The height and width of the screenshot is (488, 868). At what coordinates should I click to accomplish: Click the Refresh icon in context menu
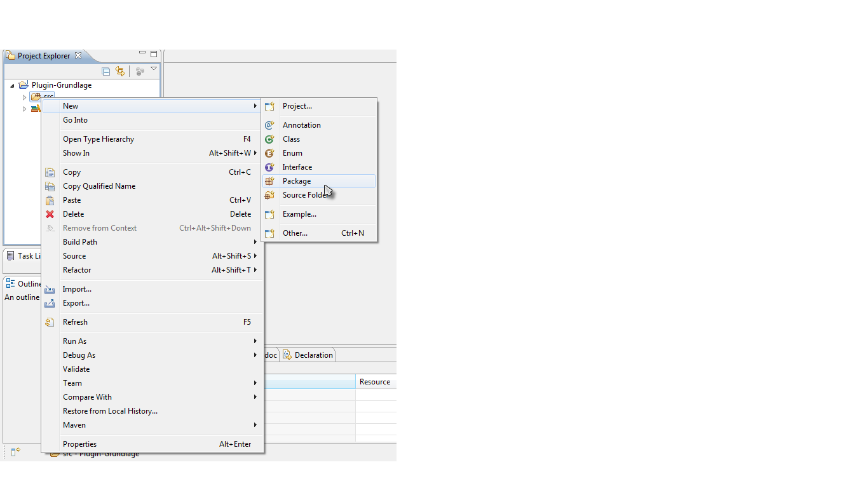(50, 322)
